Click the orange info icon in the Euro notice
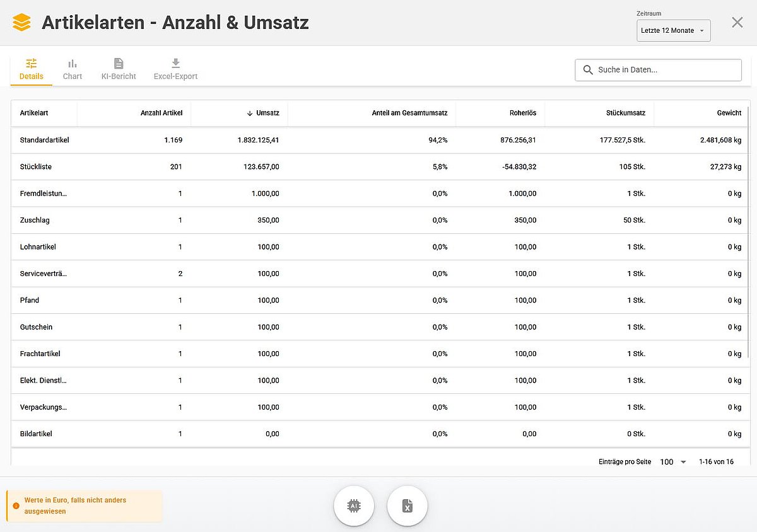This screenshot has height=532, width=757. [x=16, y=506]
